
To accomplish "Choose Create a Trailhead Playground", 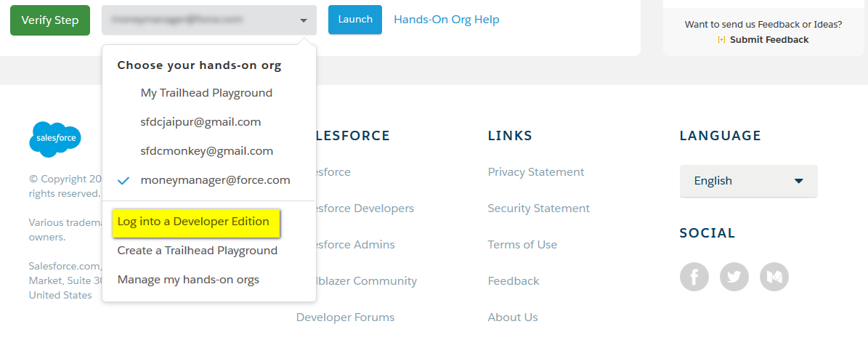I will click(197, 251).
